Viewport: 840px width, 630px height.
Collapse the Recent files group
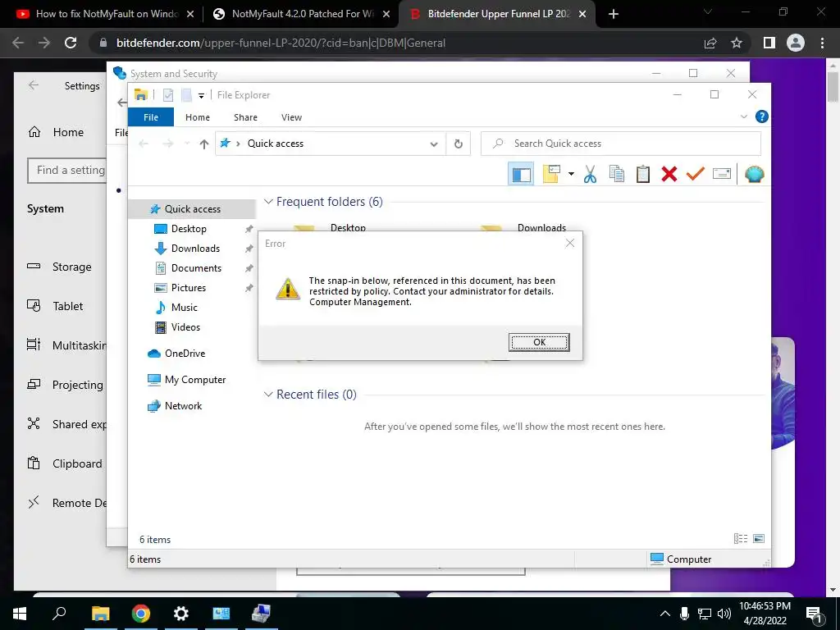point(268,395)
